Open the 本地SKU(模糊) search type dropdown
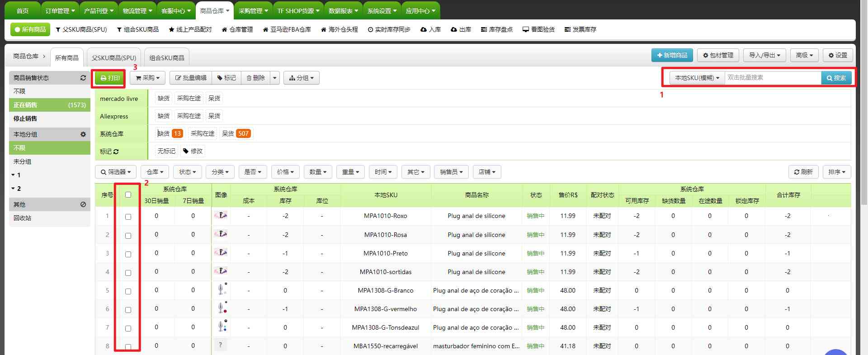 pyautogui.click(x=697, y=78)
